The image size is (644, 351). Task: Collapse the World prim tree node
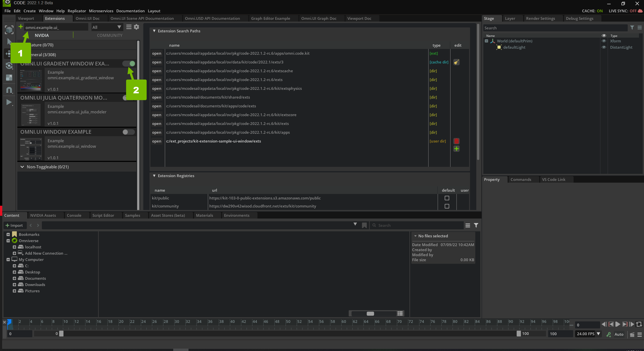pyautogui.click(x=486, y=41)
